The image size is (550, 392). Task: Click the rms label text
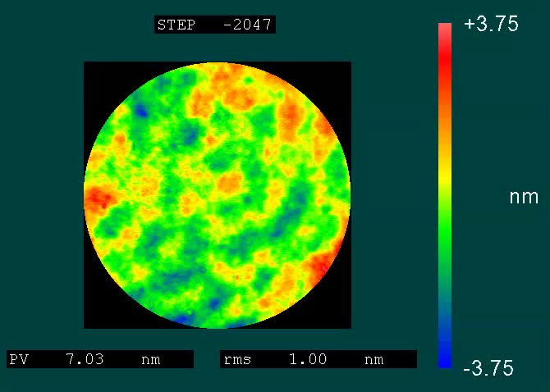(x=238, y=359)
